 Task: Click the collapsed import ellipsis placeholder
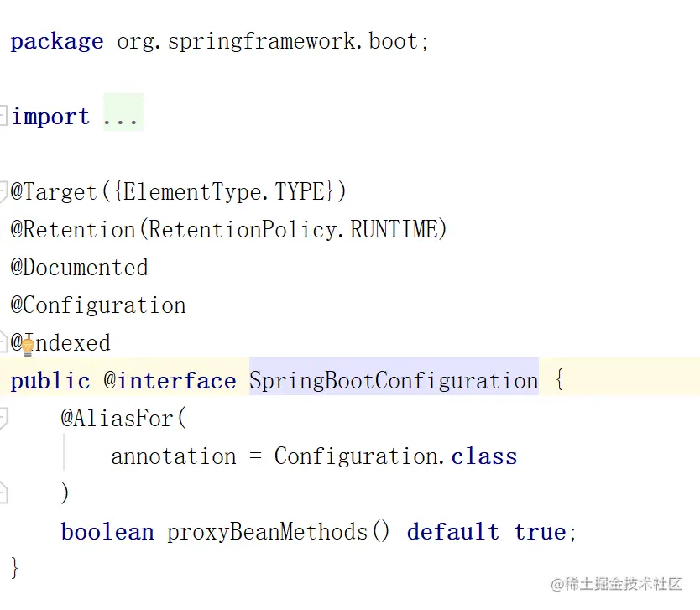point(123,112)
